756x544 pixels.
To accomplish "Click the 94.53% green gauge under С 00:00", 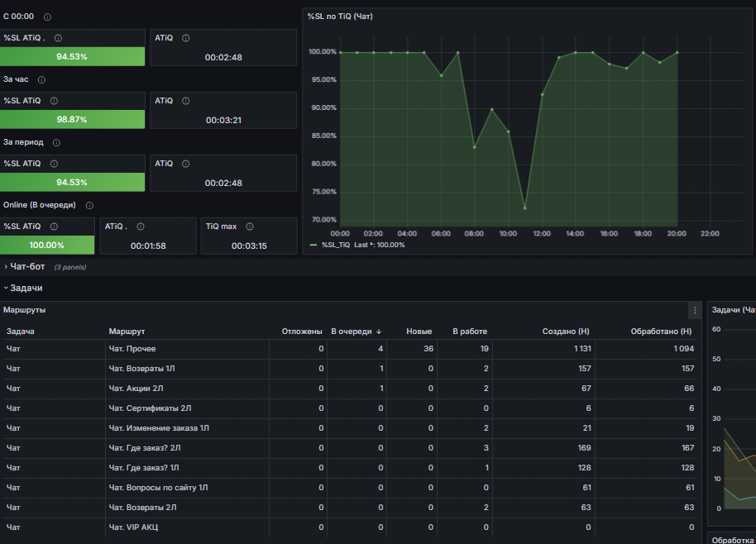I will (72, 56).
